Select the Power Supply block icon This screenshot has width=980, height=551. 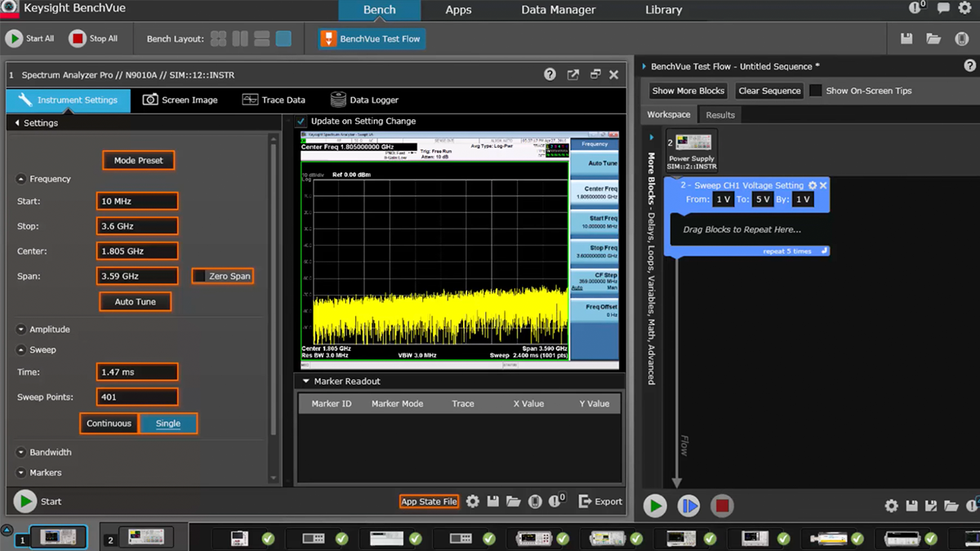coord(692,144)
